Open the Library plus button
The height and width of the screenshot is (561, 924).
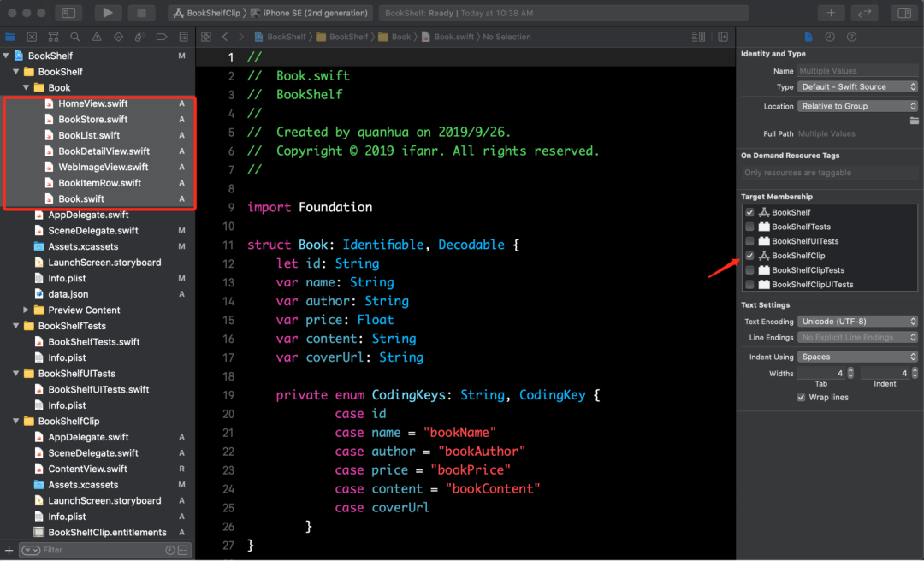click(x=830, y=13)
